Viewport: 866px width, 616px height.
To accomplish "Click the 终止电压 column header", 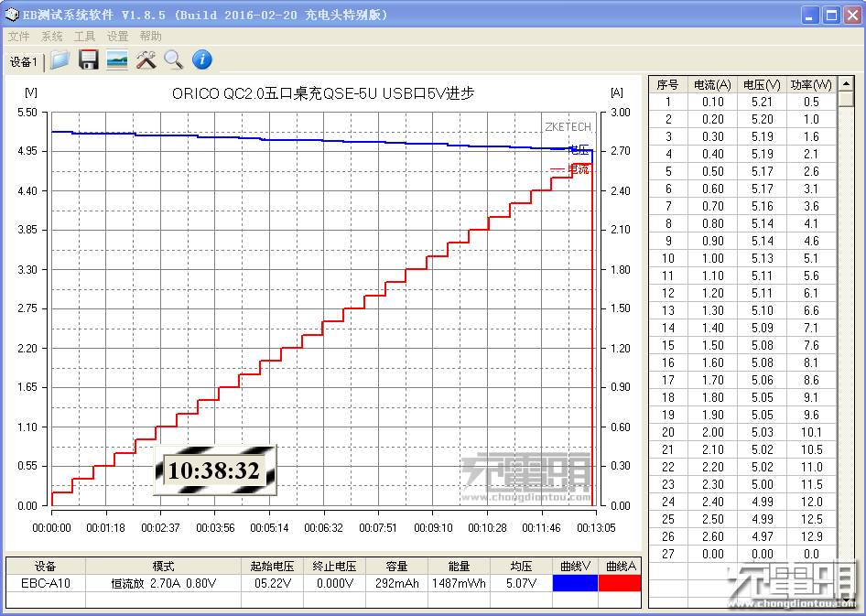I will [334, 566].
